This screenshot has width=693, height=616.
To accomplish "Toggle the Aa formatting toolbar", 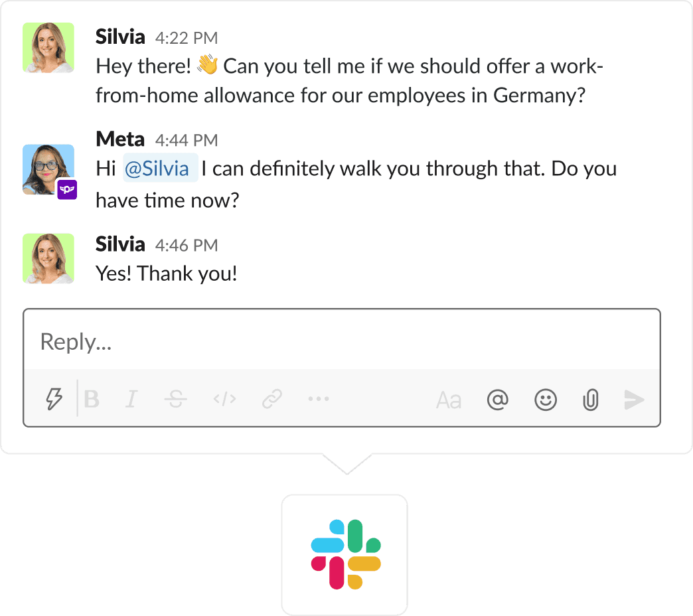I will pos(448,400).
